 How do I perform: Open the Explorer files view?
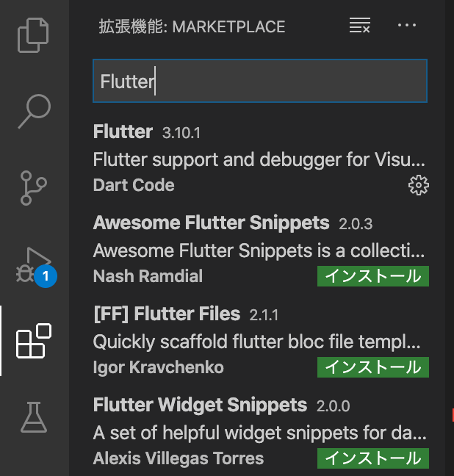33,35
